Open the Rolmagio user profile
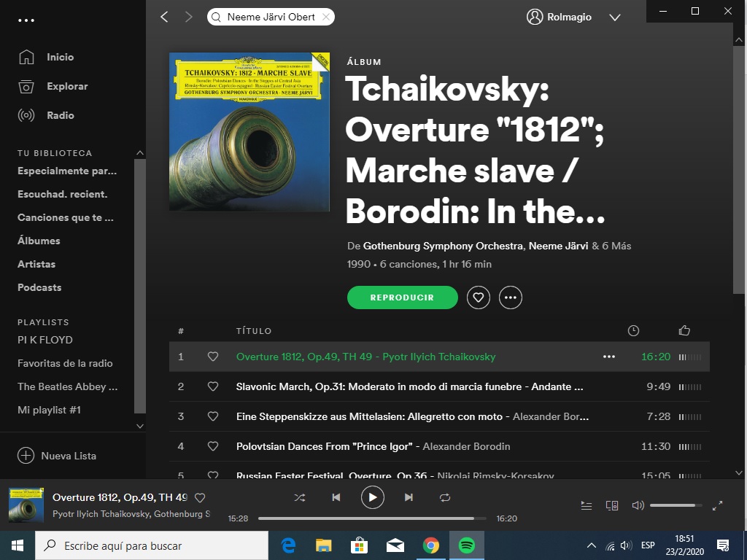 point(560,17)
